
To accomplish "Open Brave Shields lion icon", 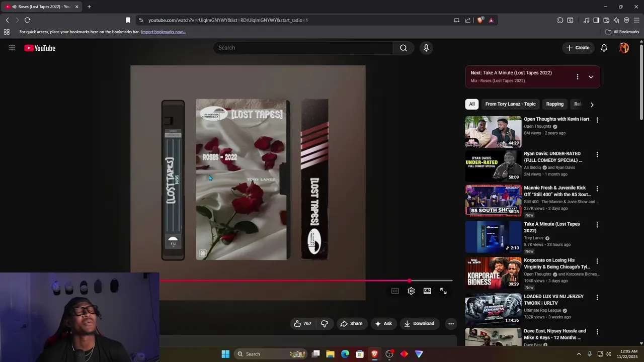I will [x=480, y=20].
